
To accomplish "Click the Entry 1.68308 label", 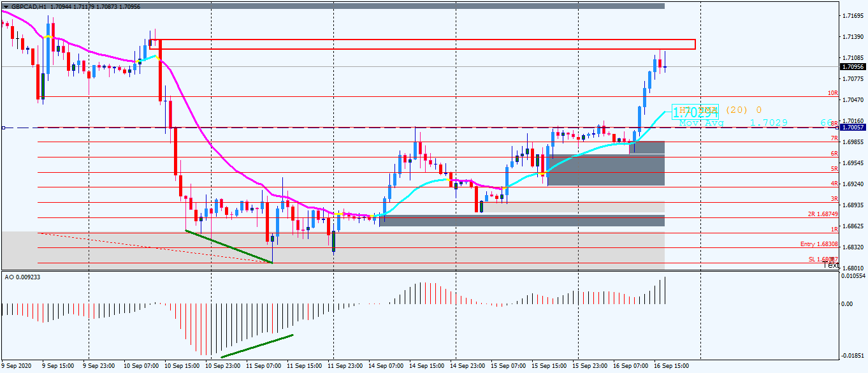I will point(820,244).
